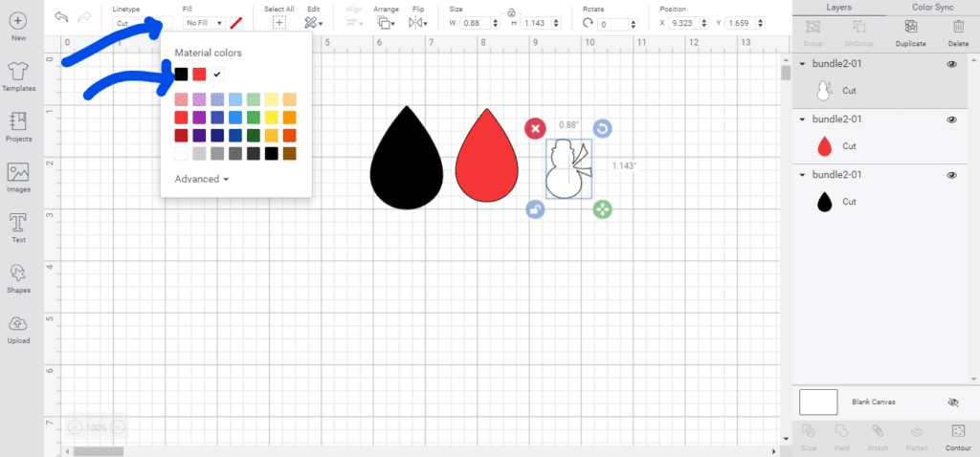
Task: Hide the snowman layer with eye icon
Action: 951,64
